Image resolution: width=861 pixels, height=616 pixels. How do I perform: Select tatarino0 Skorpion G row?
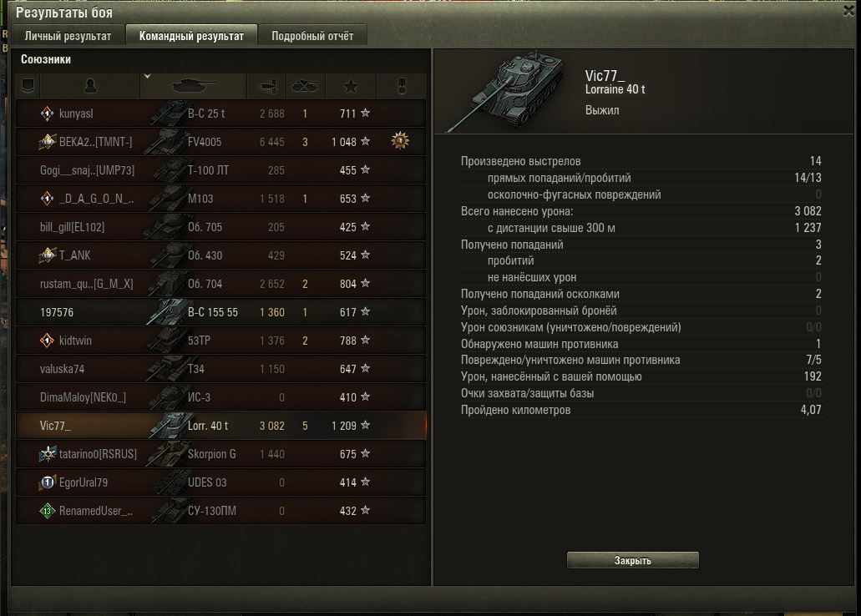click(x=220, y=453)
